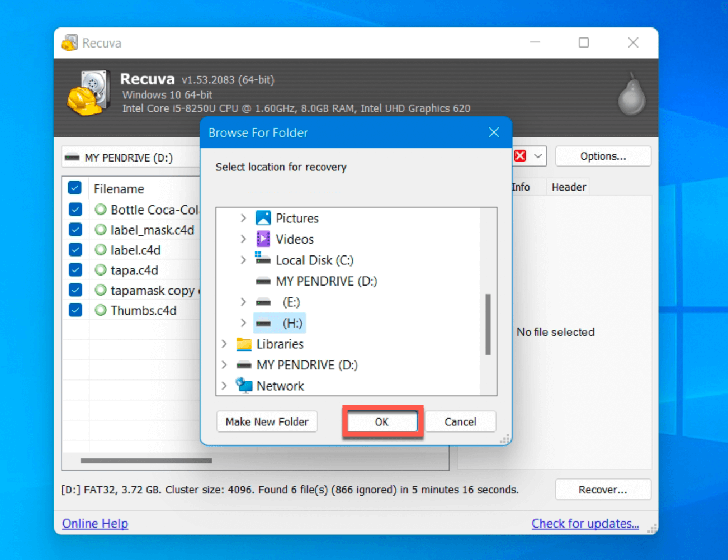Click the Pictures folder icon

263,218
